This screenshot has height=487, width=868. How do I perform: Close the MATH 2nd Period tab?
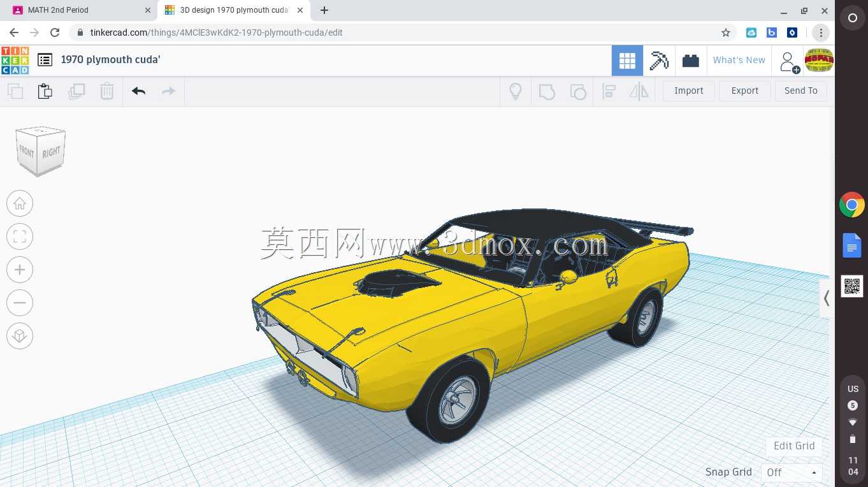click(148, 10)
